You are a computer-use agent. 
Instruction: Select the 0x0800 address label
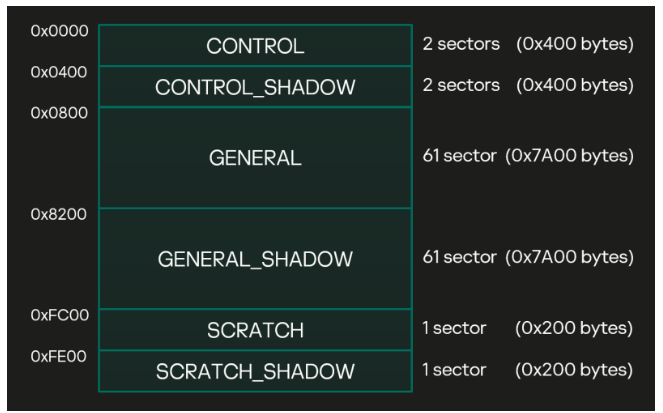(x=59, y=113)
